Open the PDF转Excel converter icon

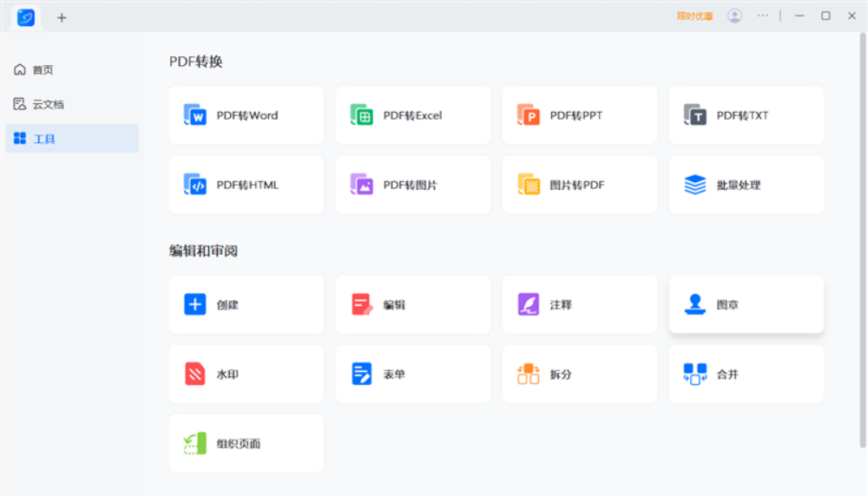tap(362, 115)
